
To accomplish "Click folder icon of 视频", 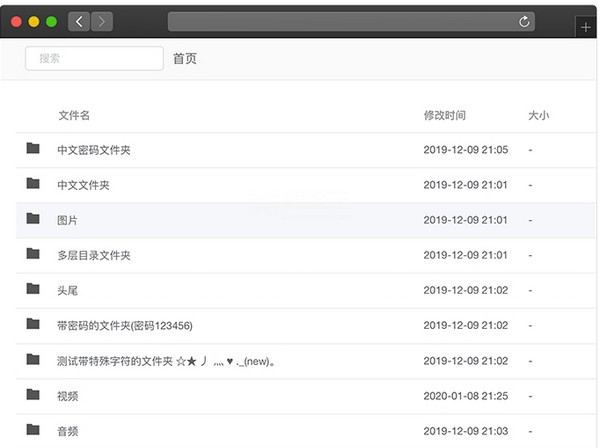I will point(33,394).
